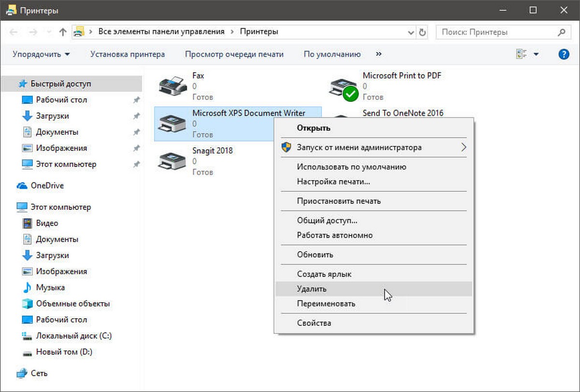The width and height of the screenshot is (580, 392).
Task: Click the change view icon in the toolbar
Action: tap(521, 54)
